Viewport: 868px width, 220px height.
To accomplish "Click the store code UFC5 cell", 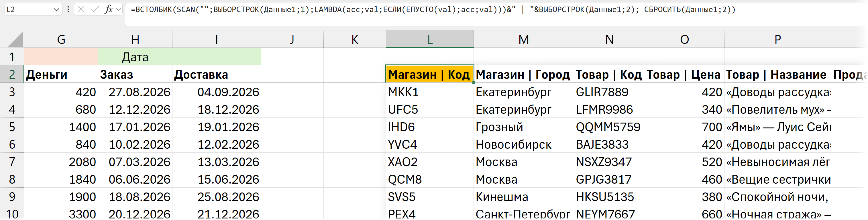I will [430, 109].
